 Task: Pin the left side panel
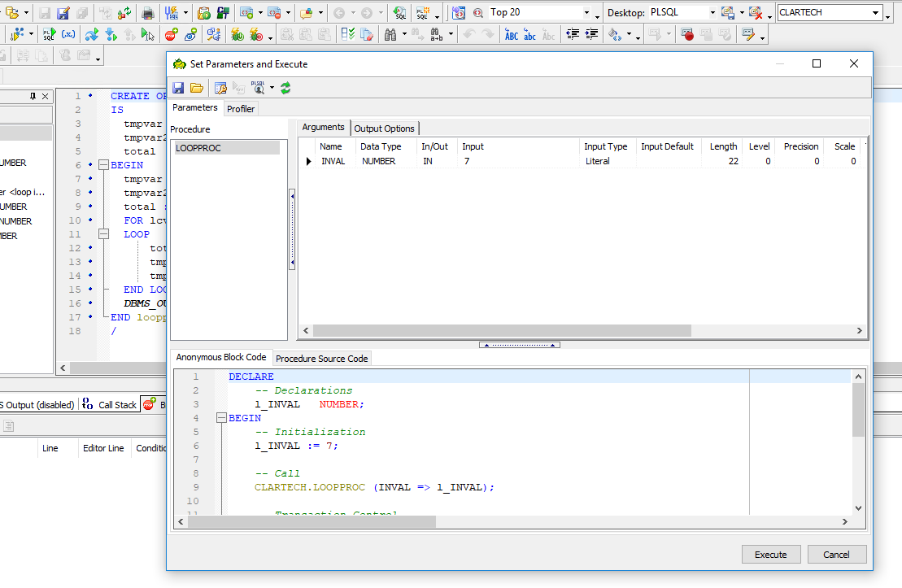pos(33,97)
